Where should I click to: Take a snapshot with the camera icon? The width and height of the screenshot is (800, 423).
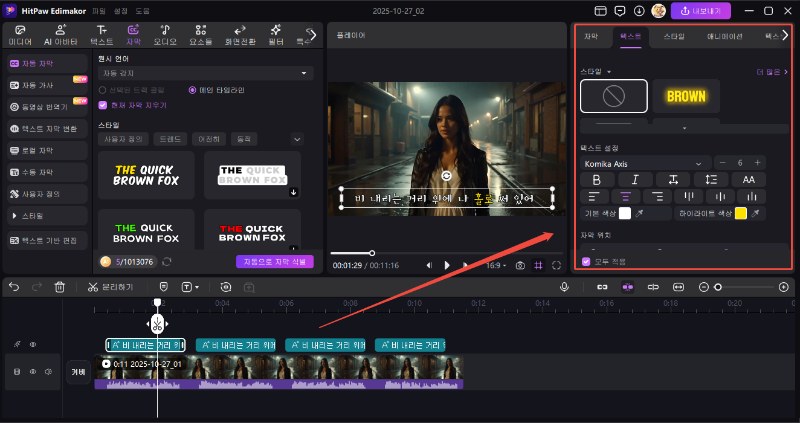pyautogui.click(x=519, y=265)
